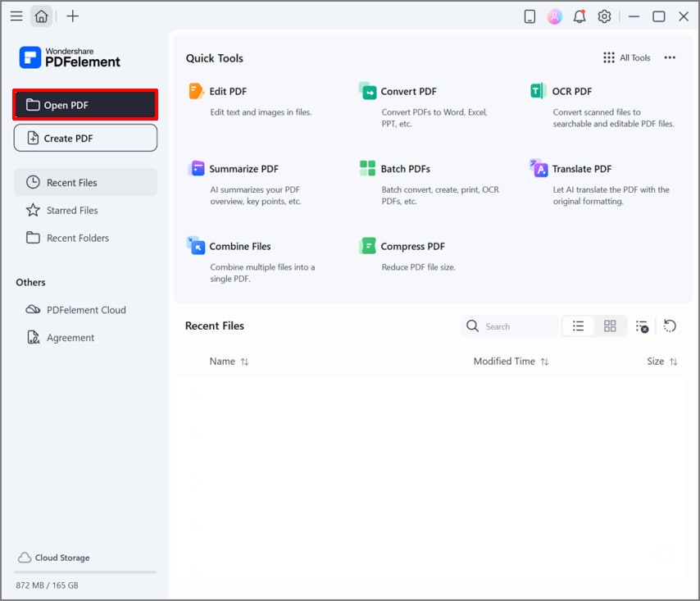
Task: Go to the Home tab icon
Action: click(x=41, y=16)
